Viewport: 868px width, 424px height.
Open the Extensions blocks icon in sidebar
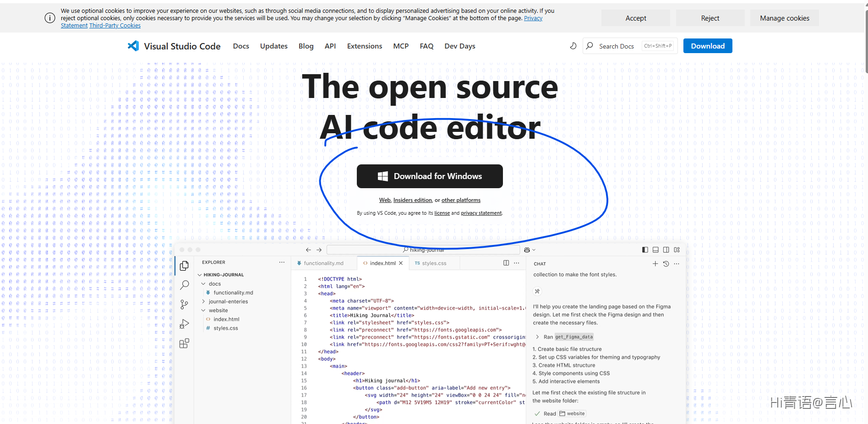pyautogui.click(x=184, y=343)
